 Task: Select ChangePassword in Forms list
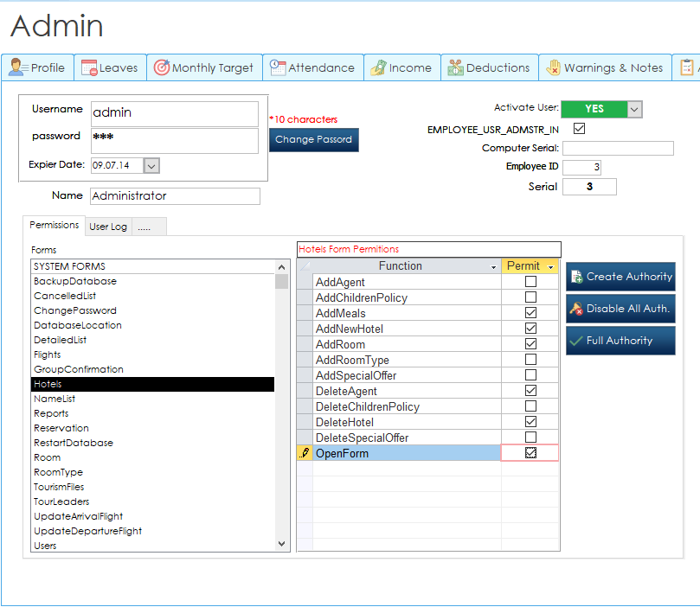(x=152, y=311)
